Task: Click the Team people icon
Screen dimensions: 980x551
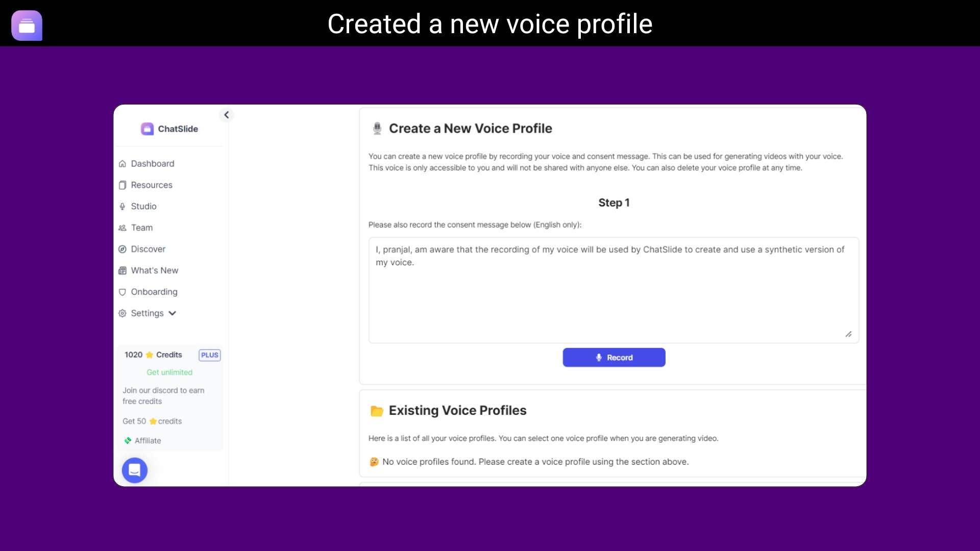Action: point(122,228)
